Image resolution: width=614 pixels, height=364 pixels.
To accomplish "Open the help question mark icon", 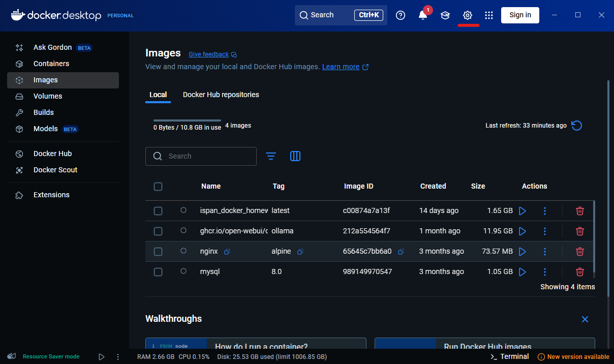I will click(401, 15).
